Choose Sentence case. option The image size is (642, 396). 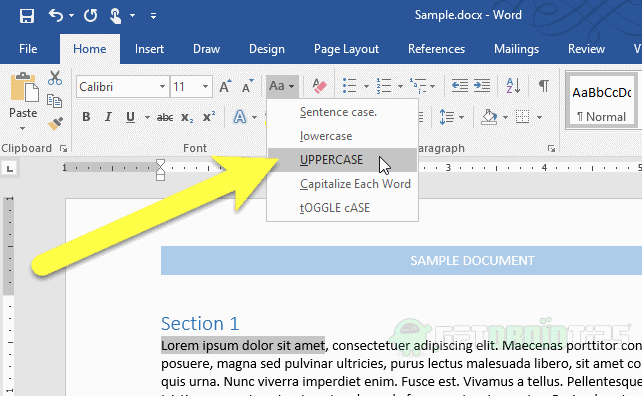point(342,112)
